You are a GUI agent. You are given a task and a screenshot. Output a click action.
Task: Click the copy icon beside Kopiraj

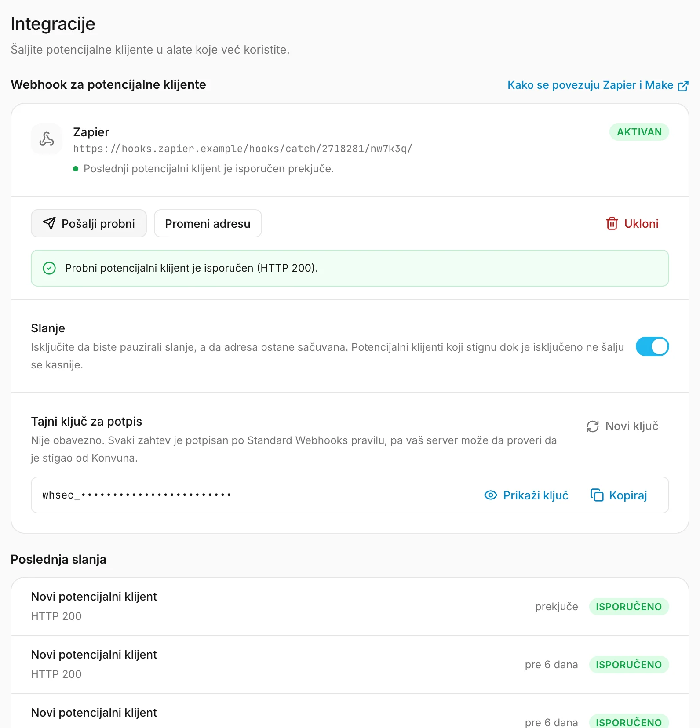597,495
